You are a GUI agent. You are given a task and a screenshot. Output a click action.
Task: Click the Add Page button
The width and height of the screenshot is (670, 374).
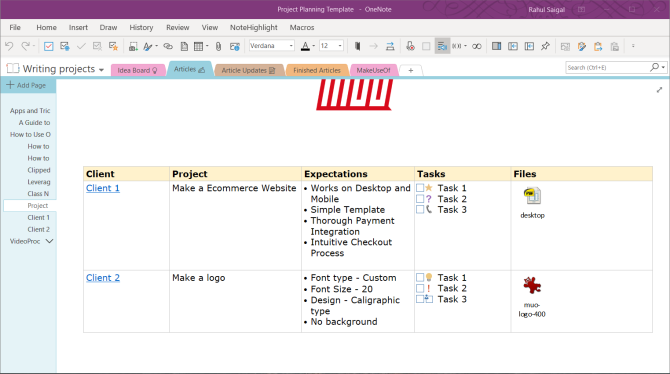[x=28, y=85]
